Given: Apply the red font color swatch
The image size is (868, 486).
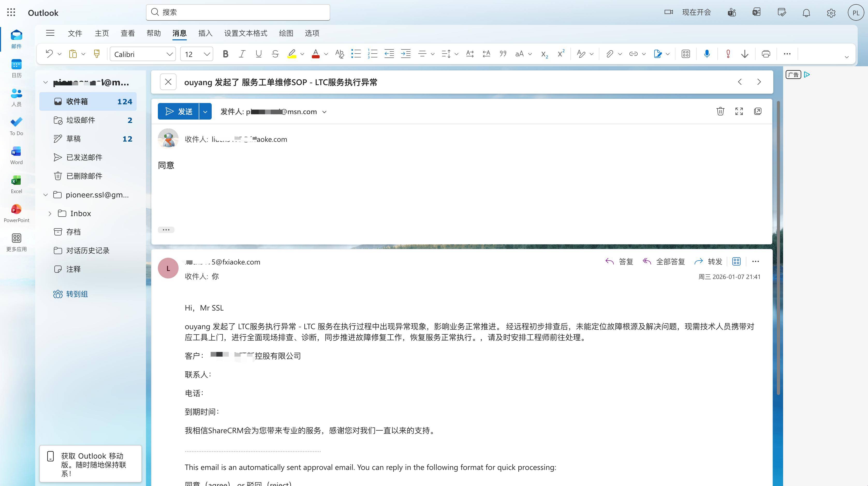Looking at the screenshot, I should click(x=315, y=54).
